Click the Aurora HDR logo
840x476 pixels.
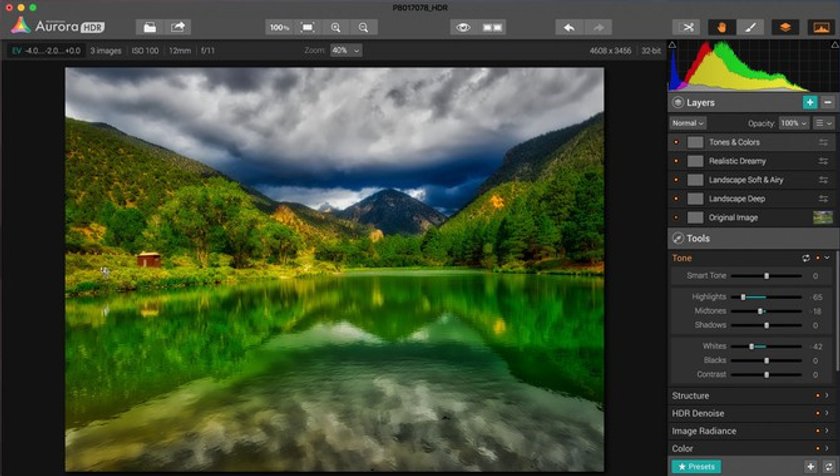pyautogui.click(x=58, y=26)
